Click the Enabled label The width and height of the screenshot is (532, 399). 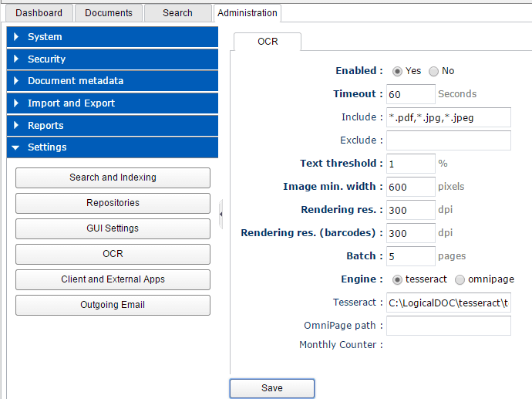pos(359,71)
